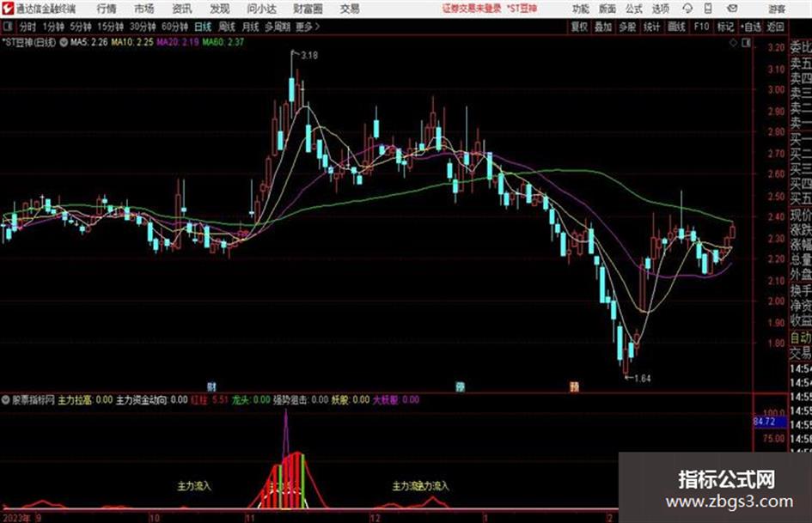The height and width of the screenshot is (523, 812).
Task: Open the 交易 menu
Action: [x=350, y=9]
